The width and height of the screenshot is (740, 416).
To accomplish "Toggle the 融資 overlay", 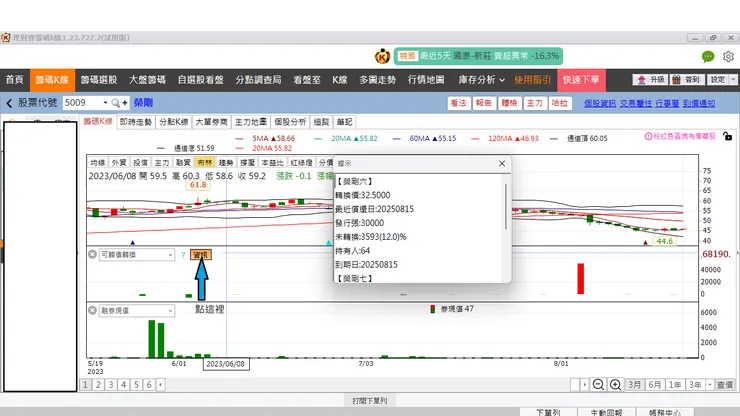I will (183, 162).
